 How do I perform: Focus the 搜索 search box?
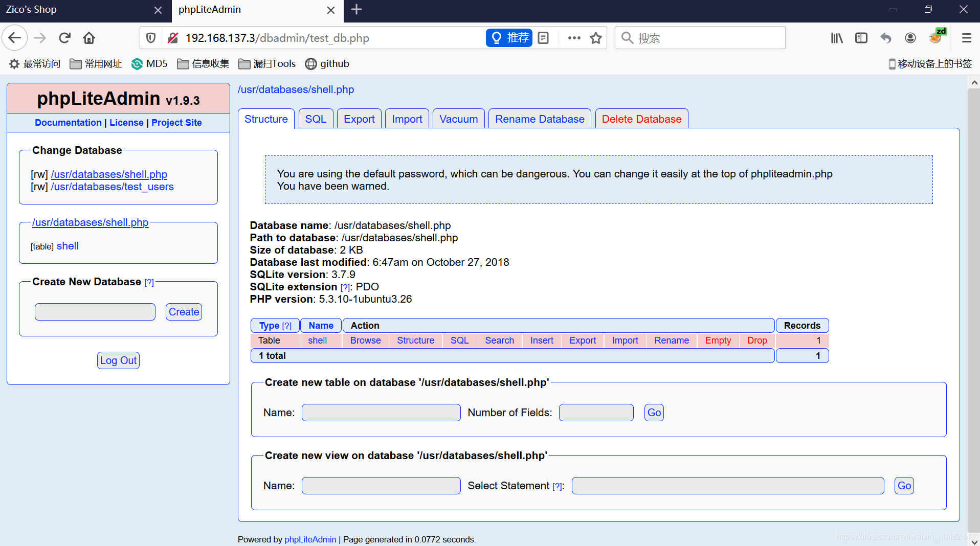700,38
